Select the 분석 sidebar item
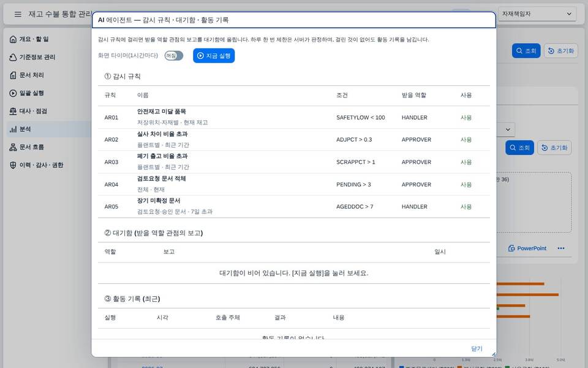588x368 pixels. [x=49, y=129]
